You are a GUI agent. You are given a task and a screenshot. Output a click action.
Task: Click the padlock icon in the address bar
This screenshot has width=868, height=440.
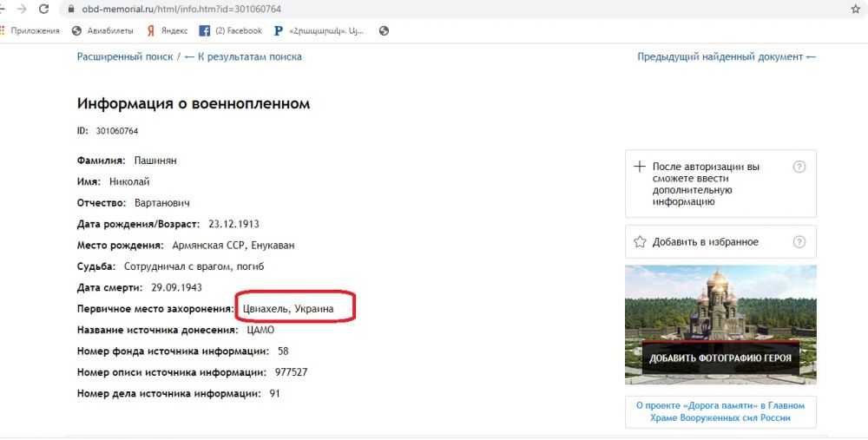click(x=70, y=9)
